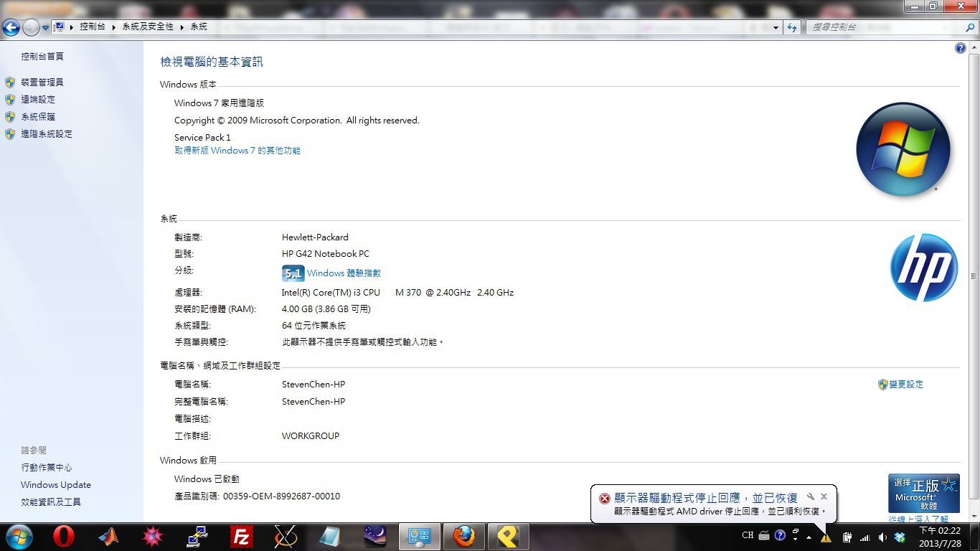Open the volume speaker tray icon
Image resolution: width=980 pixels, height=551 pixels.
[x=882, y=537]
